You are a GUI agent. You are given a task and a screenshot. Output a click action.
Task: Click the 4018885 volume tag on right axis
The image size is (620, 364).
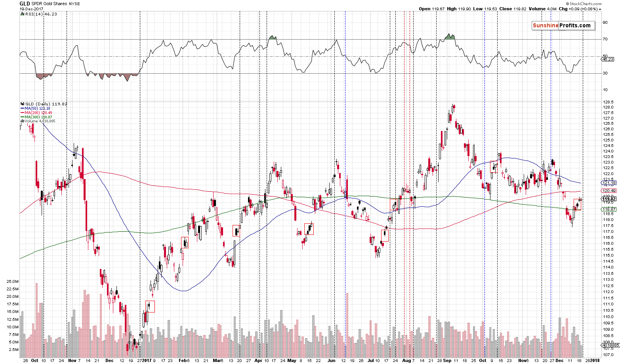(610, 345)
